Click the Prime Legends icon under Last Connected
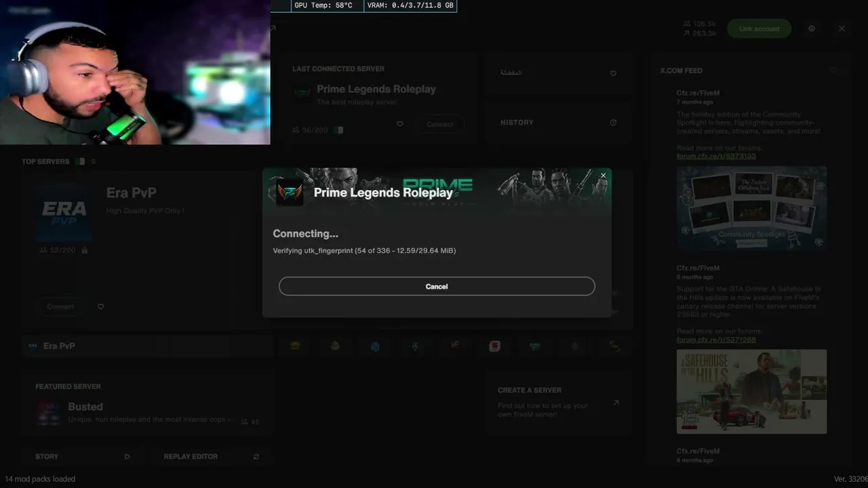 tap(302, 93)
